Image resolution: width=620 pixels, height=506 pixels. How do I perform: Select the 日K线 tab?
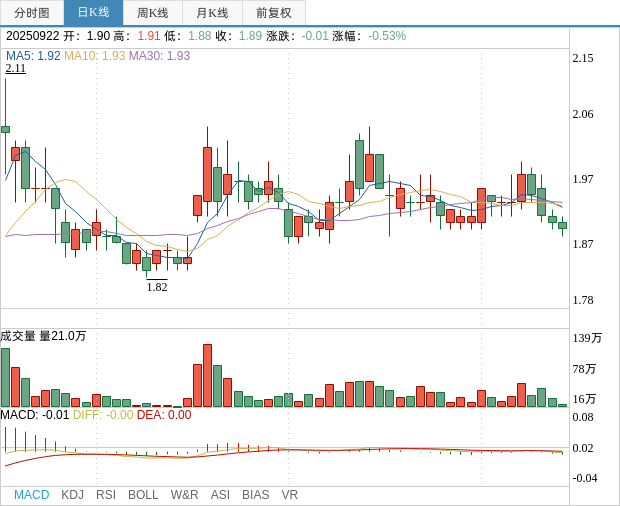(93, 13)
